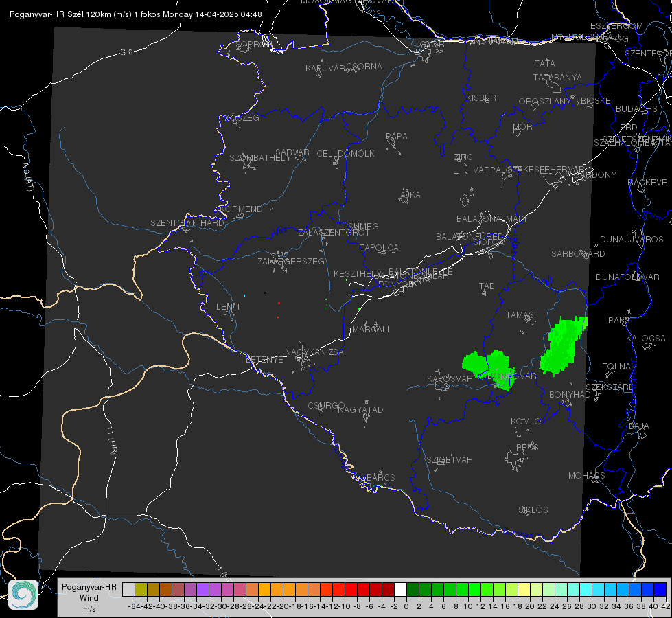Click the TAPOLCA label
The height and width of the screenshot is (618, 672).
[x=380, y=247]
